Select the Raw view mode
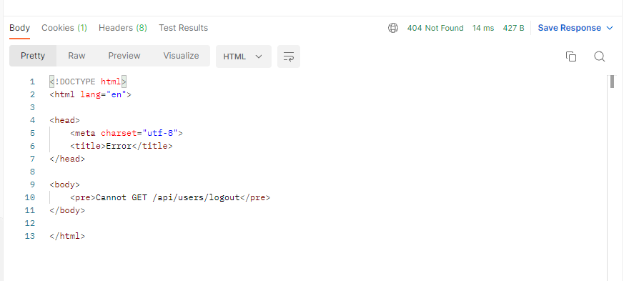644x281 pixels. (x=76, y=56)
